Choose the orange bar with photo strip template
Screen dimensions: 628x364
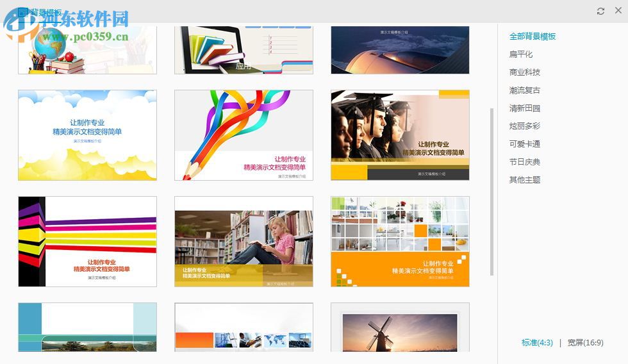coord(244,327)
